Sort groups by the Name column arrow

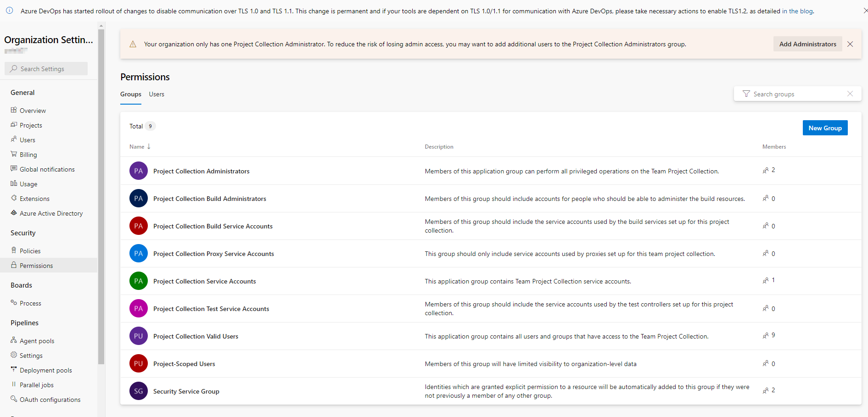pos(149,147)
